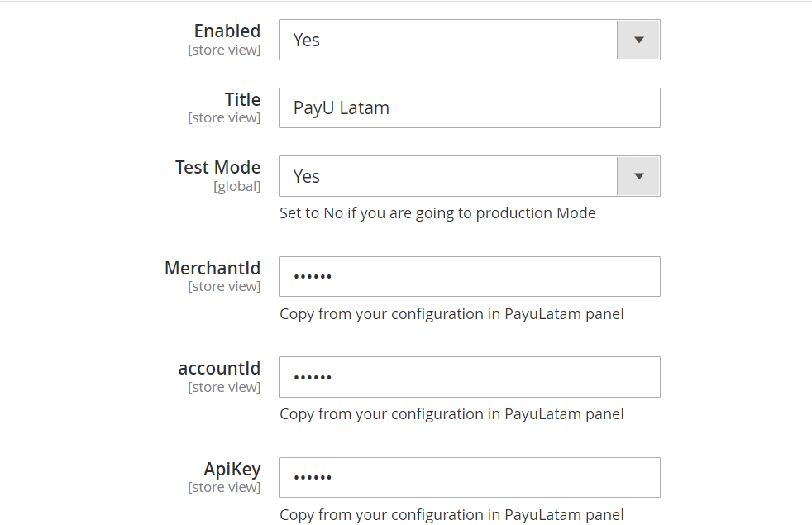Click the help note below accountId field
Screen dimensions: 812x525
point(451,414)
